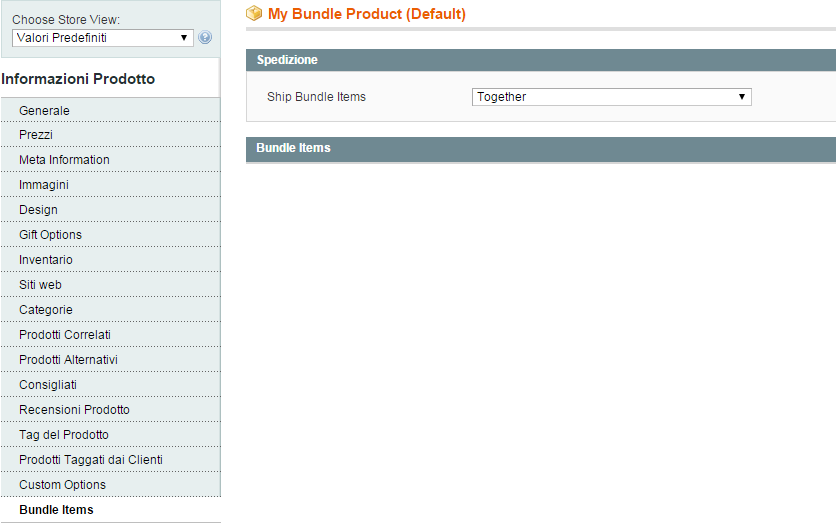The width and height of the screenshot is (836, 523).
Task: Go to the Categorie tab
Action: click(x=46, y=310)
